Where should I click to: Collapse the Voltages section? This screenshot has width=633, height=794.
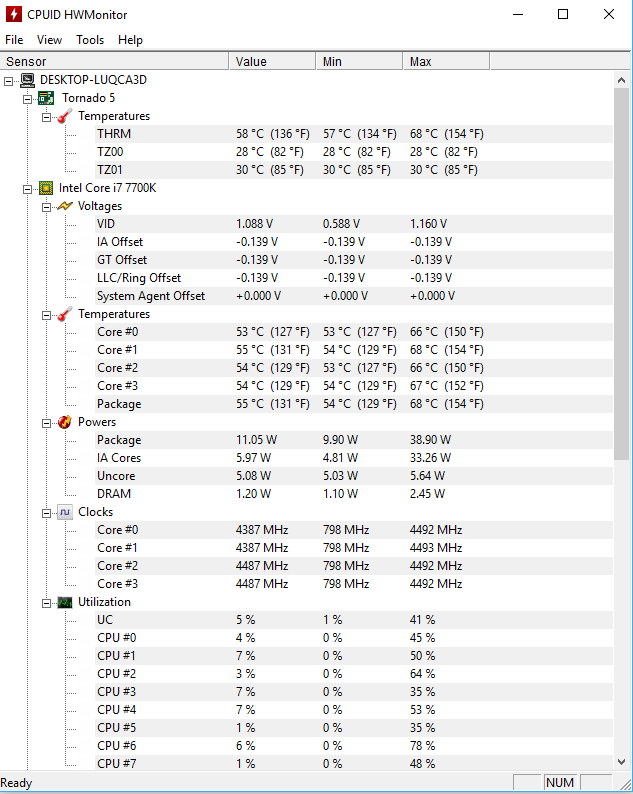tap(46, 207)
